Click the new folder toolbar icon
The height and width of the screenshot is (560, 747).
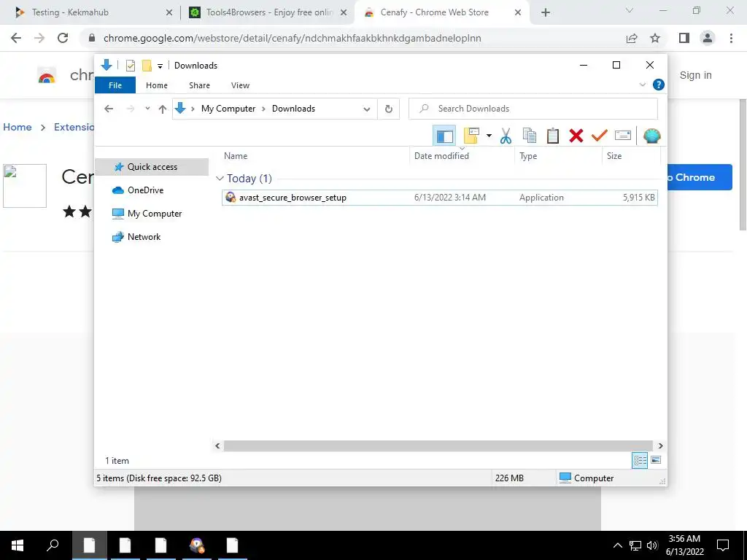click(472, 136)
